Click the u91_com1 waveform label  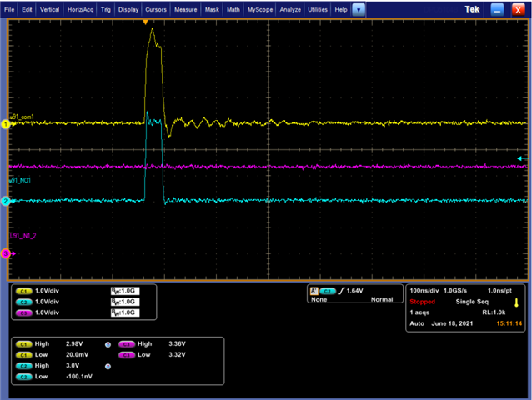[22, 117]
